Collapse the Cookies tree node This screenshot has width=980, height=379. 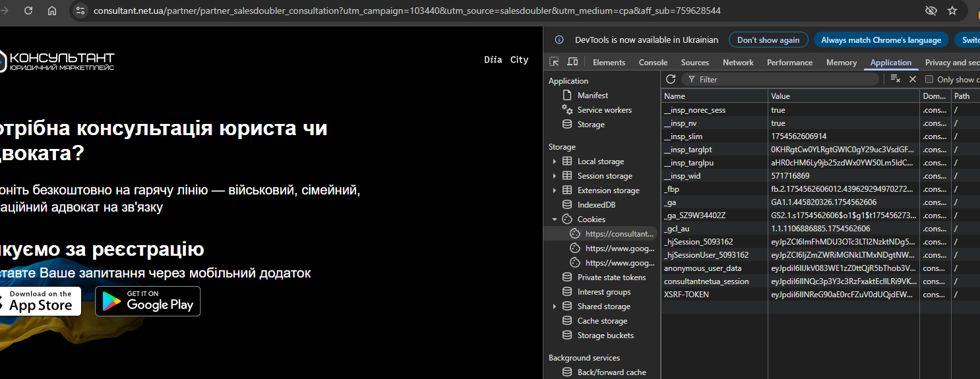[555, 219]
